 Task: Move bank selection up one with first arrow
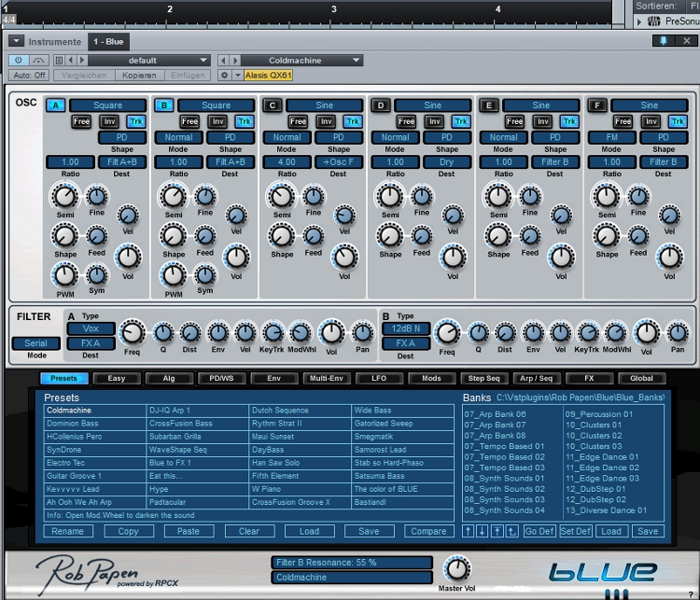pos(468,531)
